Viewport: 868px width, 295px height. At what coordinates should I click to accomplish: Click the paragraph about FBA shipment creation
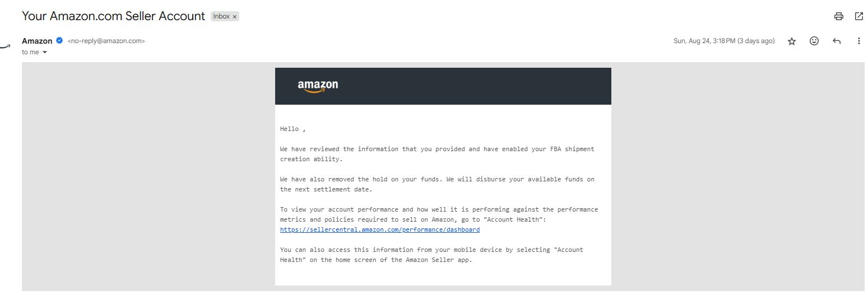coord(437,154)
